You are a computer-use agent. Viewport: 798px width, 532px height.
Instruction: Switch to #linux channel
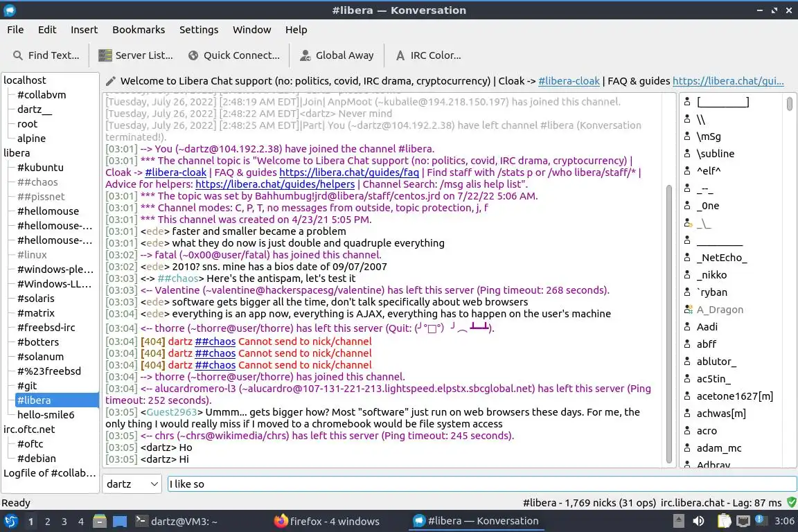[32, 254]
